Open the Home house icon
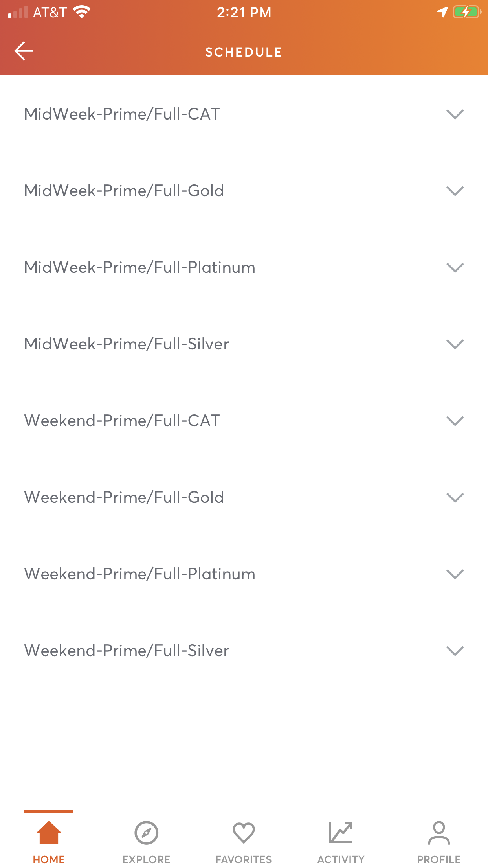488x868 pixels. (x=49, y=833)
